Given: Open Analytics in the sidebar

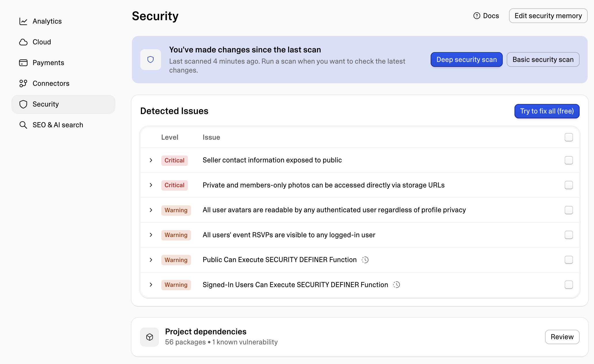Looking at the screenshot, I should click(63, 21).
